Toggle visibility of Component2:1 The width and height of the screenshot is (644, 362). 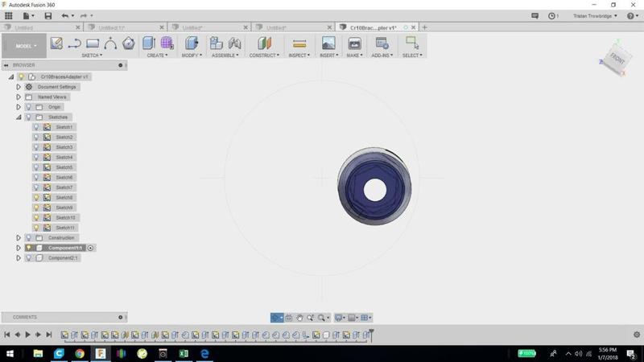(28, 258)
